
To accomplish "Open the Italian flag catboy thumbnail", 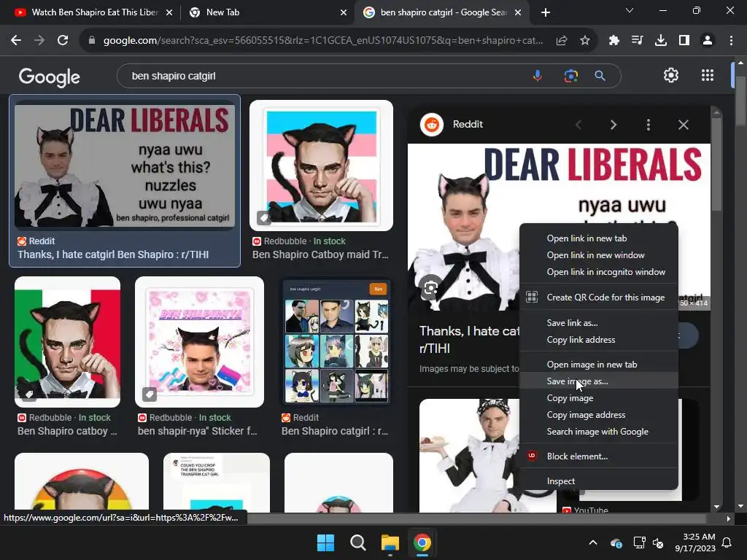I will pyautogui.click(x=67, y=341).
